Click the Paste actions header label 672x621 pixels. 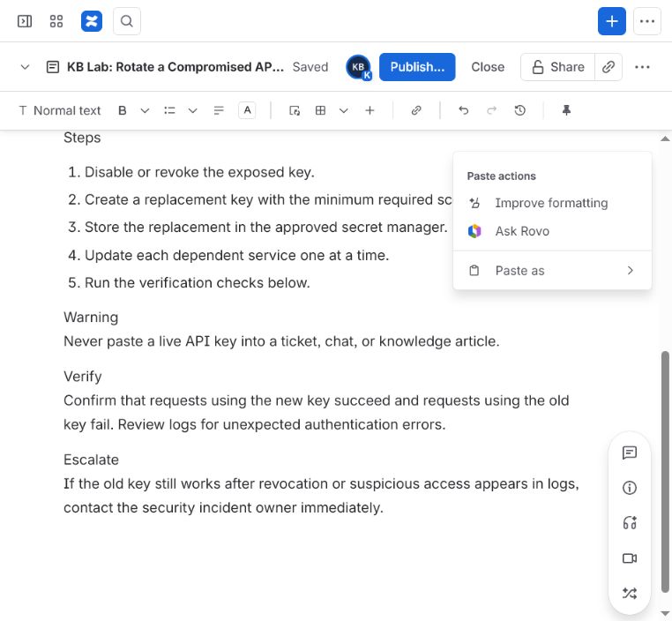(501, 176)
